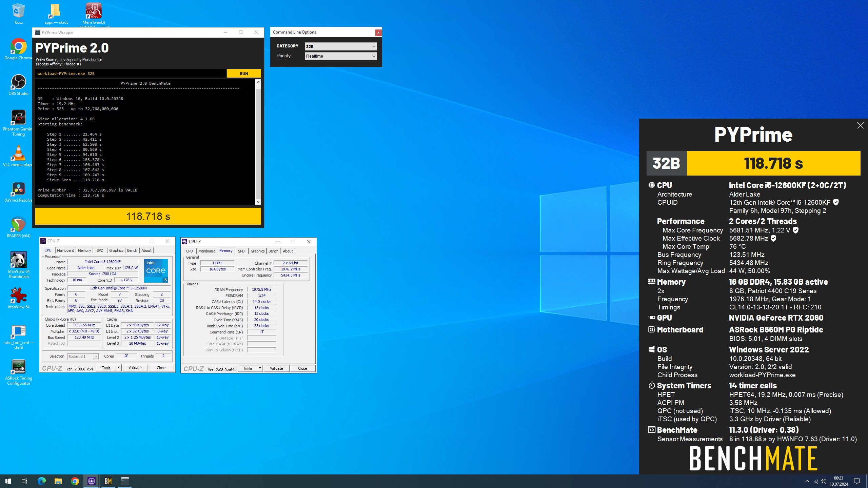This screenshot has height=488, width=868.
Task: Launch ASRock Timing Configurator icon
Action: pyautogui.click(x=18, y=372)
